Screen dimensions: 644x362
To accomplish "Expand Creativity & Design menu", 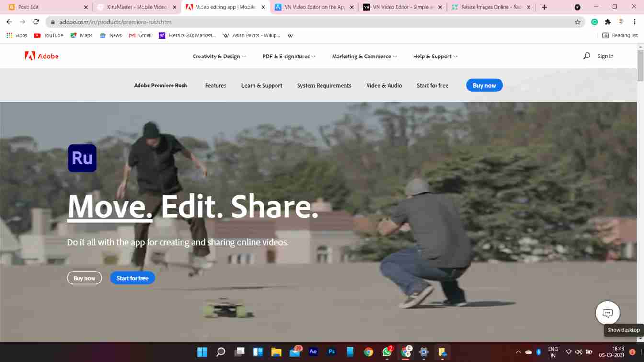I will click(219, 56).
